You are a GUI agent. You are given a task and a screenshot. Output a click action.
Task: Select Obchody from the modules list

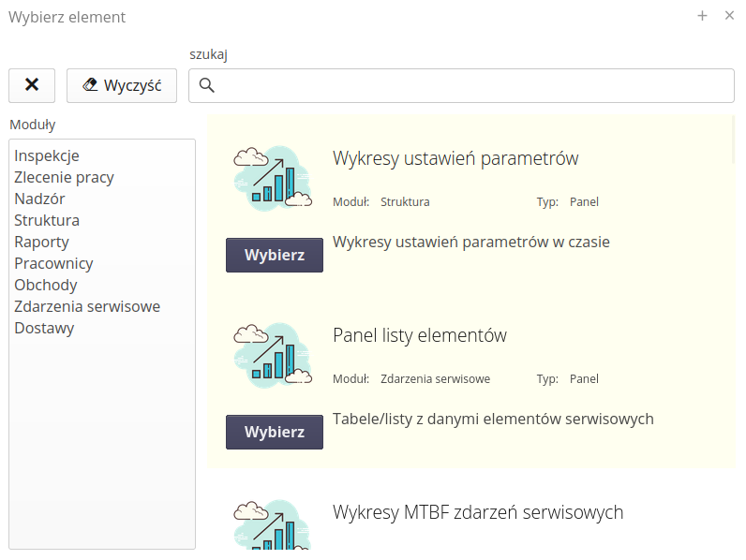click(46, 285)
